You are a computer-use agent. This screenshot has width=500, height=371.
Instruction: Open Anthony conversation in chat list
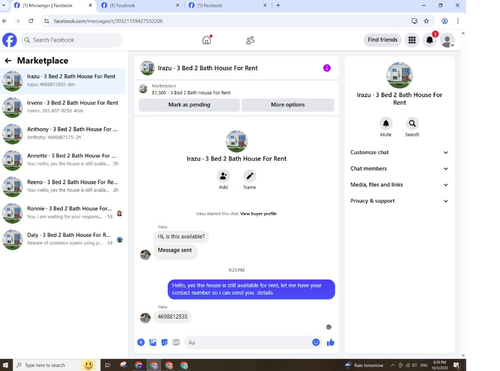coord(63,133)
